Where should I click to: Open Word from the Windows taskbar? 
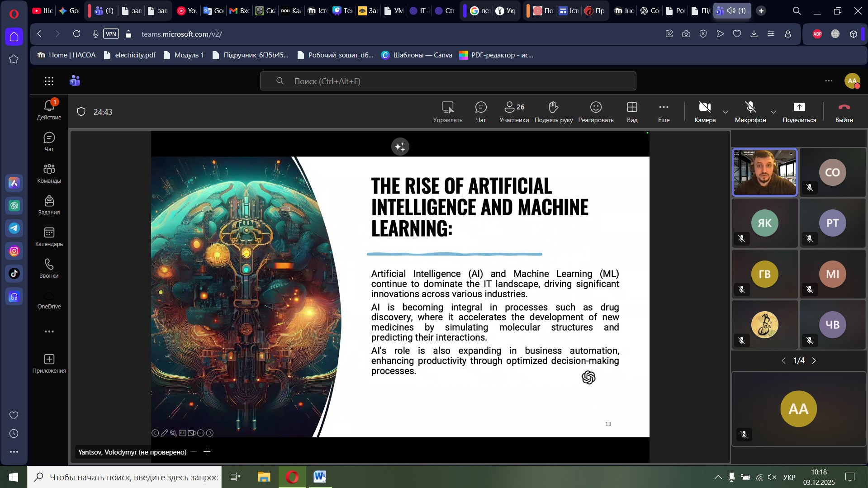(319, 477)
